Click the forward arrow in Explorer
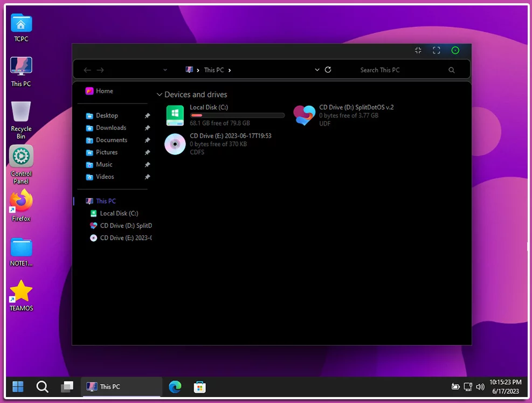Image resolution: width=532 pixels, height=403 pixels. (100, 70)
